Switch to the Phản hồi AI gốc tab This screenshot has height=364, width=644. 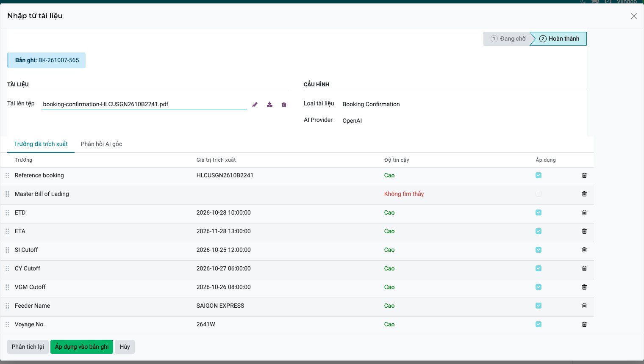[x=102, y=144]
